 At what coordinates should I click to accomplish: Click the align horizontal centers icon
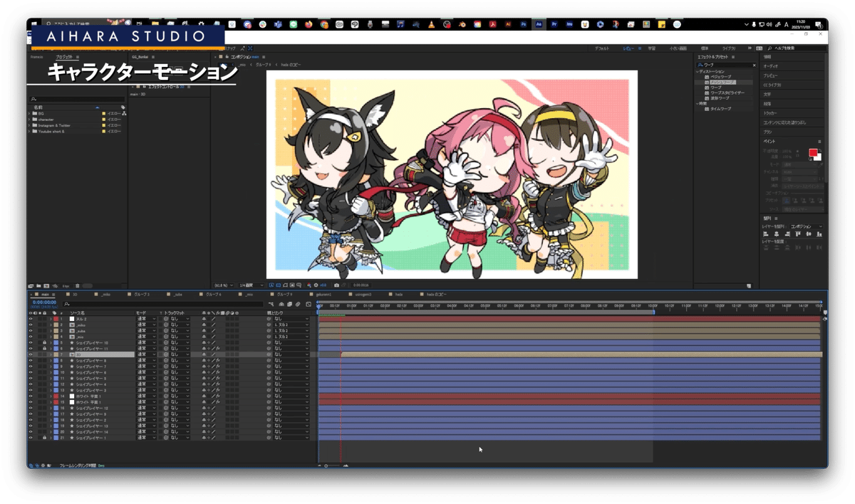coord(777,234)
